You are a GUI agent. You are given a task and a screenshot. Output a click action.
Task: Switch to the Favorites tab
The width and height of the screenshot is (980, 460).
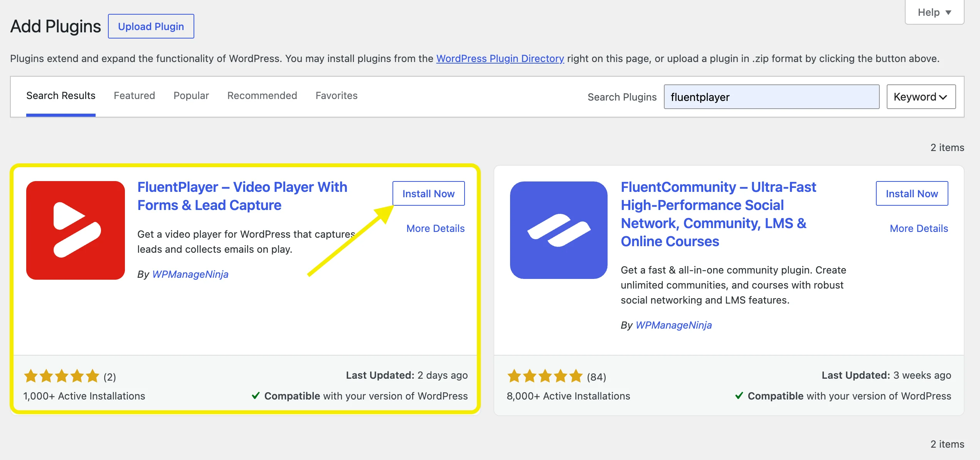point(337,96)
